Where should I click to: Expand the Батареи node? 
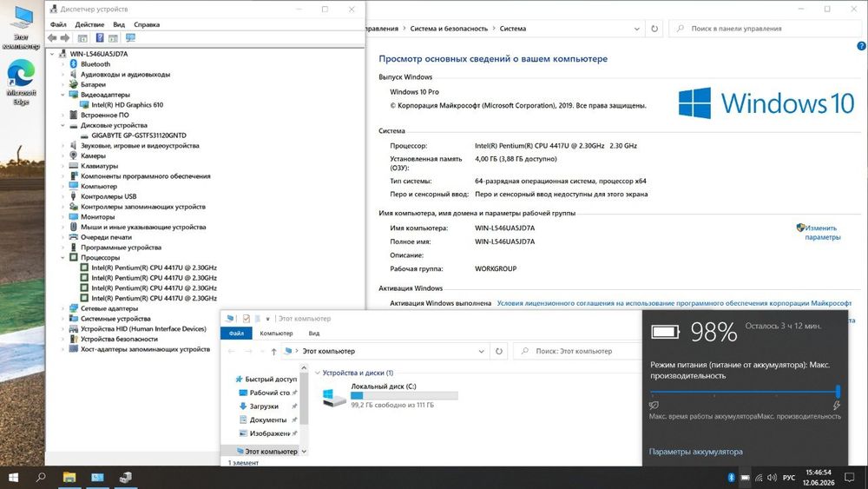point(62,85)
